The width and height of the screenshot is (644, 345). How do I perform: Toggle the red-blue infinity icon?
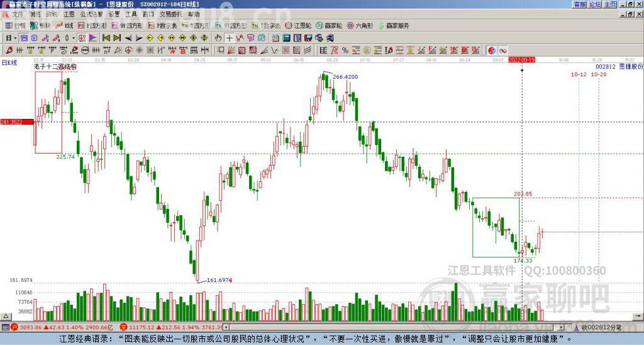[502, 50]
